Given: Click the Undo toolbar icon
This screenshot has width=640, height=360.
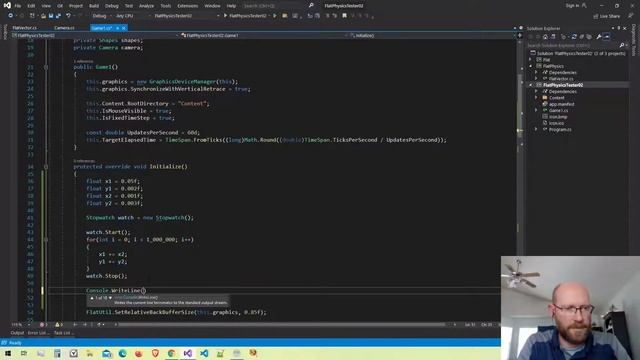Looking at the screenshot, I should pos(68,16).
